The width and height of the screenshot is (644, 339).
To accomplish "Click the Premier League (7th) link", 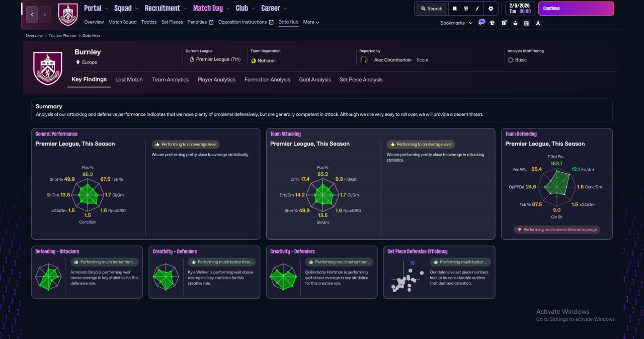I will 218,59.
